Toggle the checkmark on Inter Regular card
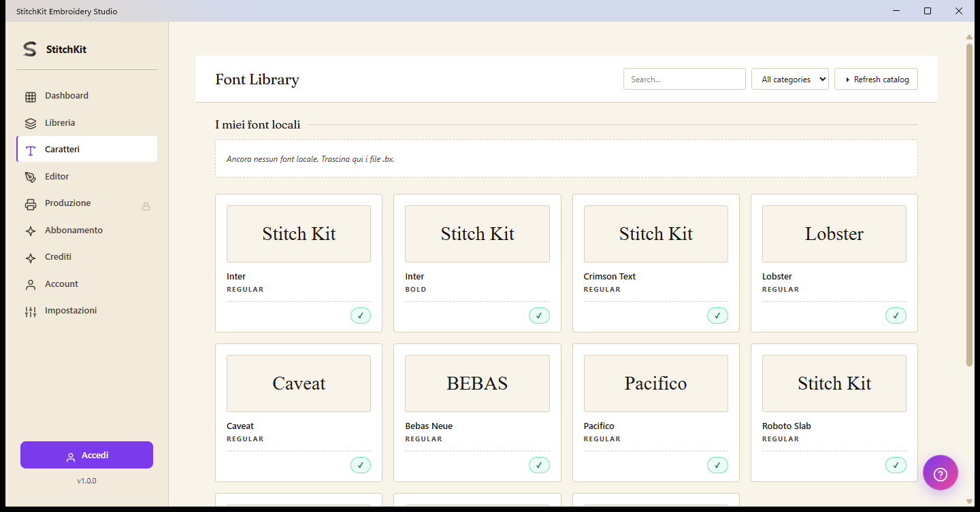Screen dimensions: 980x512 pos(361,315)
